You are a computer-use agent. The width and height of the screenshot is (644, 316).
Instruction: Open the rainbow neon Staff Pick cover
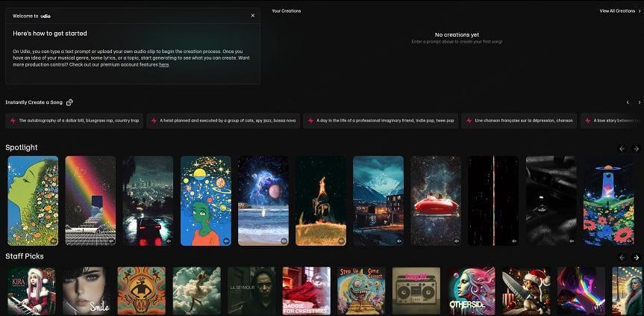581,291
